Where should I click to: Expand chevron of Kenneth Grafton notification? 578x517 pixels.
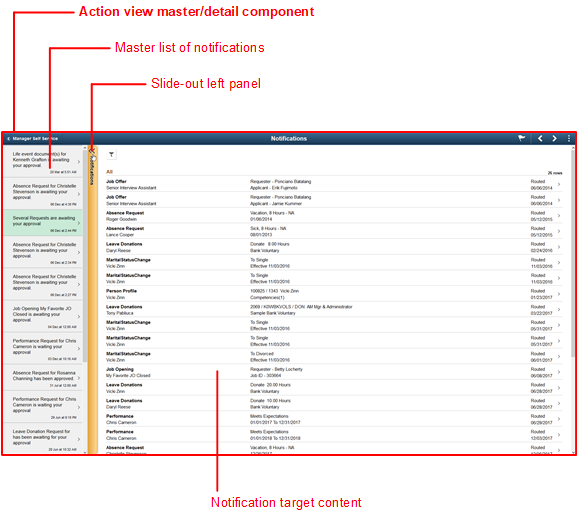click(x=79, y=162)
